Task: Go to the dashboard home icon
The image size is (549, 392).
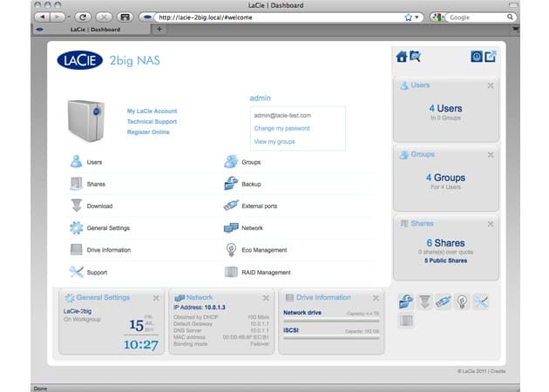Action: coord(402,57)
